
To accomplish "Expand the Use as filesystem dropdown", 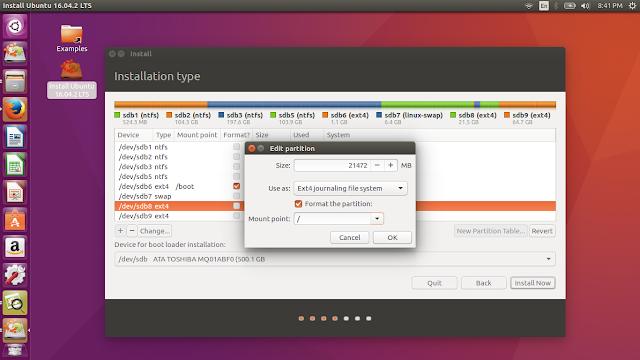I will [350, 188].
